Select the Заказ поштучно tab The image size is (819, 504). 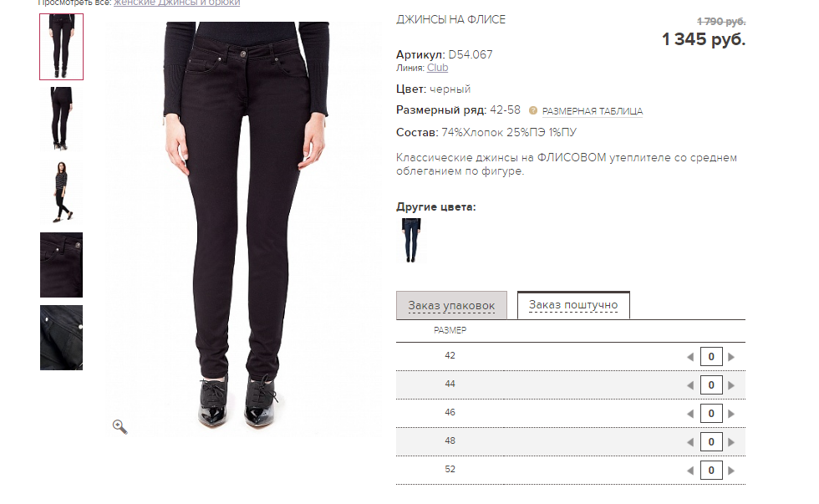tap(573, 304)
